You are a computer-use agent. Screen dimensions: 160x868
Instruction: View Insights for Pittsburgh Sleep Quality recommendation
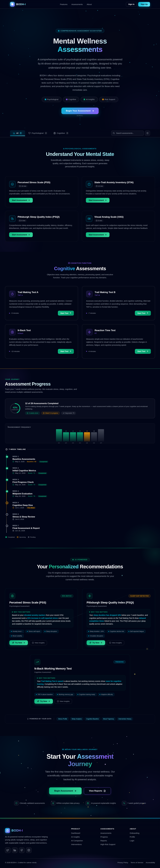pos(116,643)
